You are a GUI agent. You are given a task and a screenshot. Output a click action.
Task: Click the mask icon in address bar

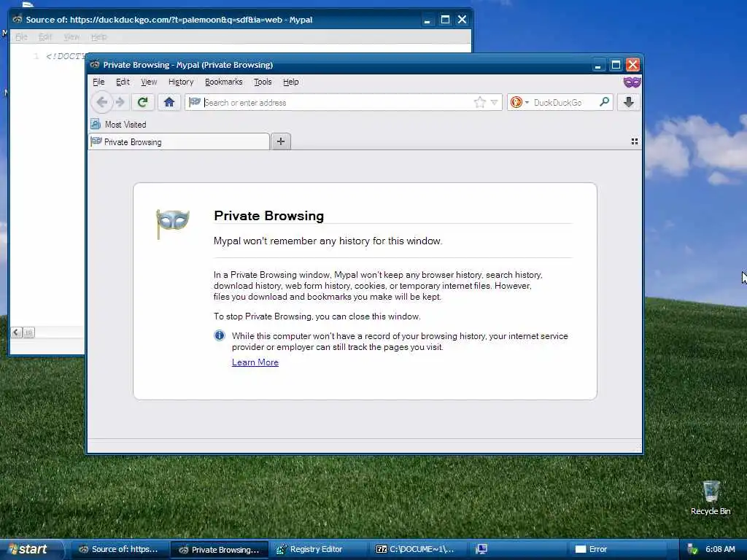(194, 102)
